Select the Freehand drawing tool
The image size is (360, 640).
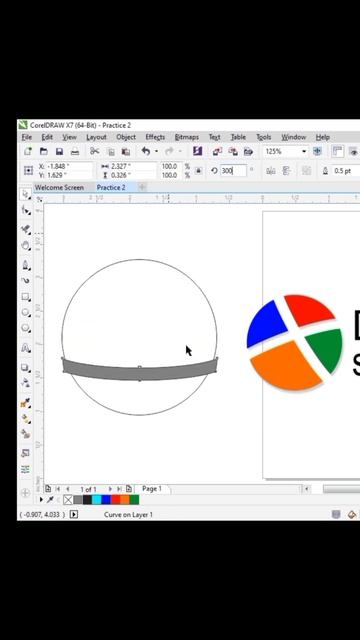click(26, 265)
